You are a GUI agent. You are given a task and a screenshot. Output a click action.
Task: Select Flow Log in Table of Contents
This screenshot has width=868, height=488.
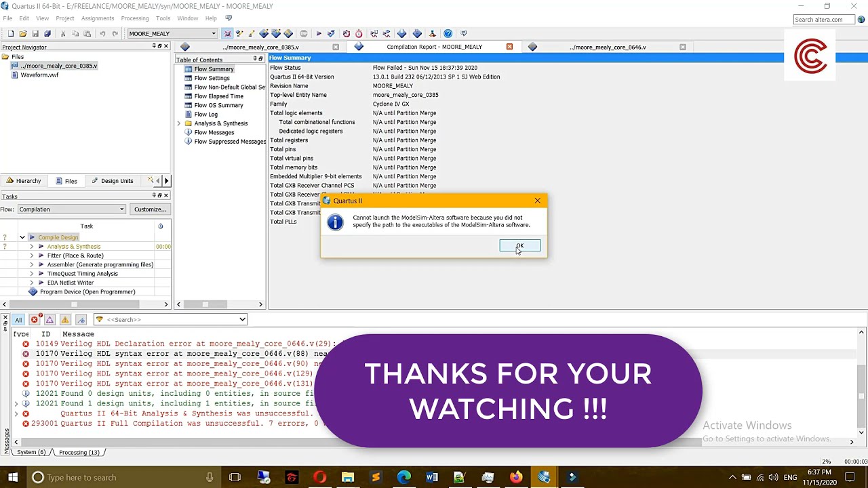[205, 115]
